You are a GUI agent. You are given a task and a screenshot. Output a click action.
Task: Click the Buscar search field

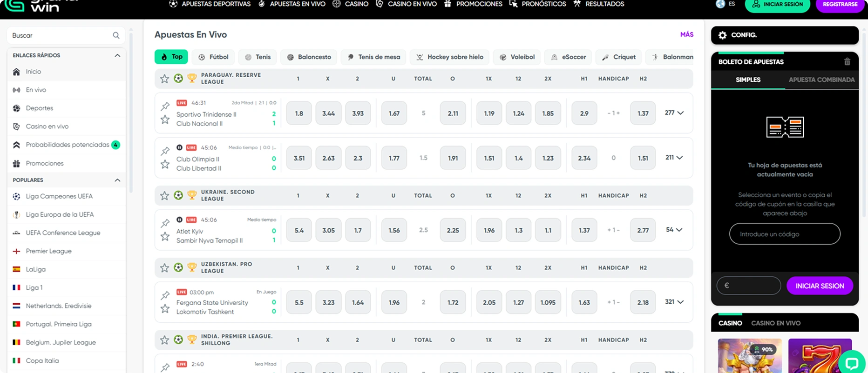click(66, 35)
